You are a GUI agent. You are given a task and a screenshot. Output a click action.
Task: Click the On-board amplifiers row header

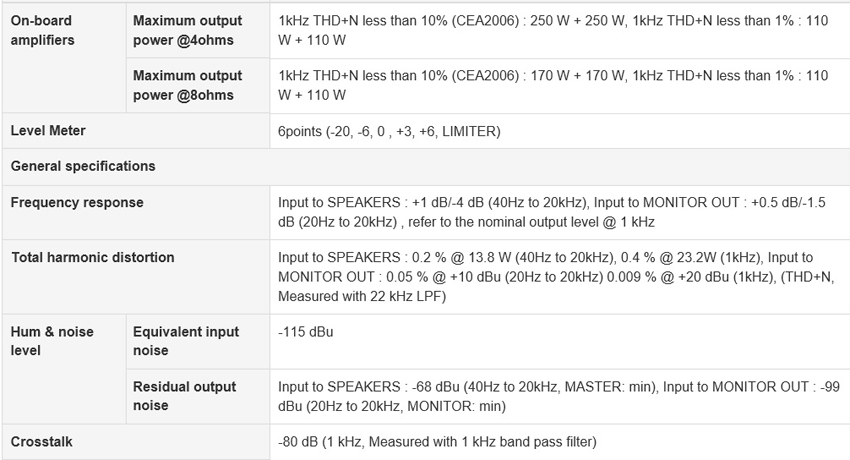[x=42, y=30]
